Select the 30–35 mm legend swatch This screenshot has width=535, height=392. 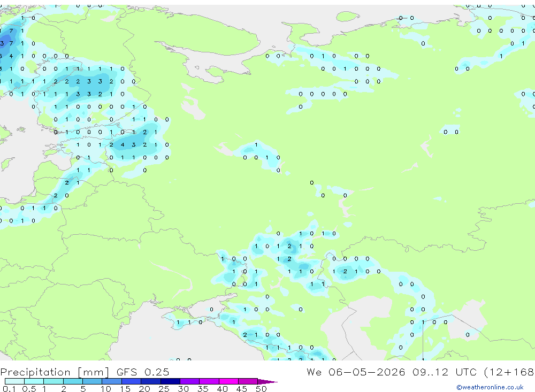pos(190,381)
